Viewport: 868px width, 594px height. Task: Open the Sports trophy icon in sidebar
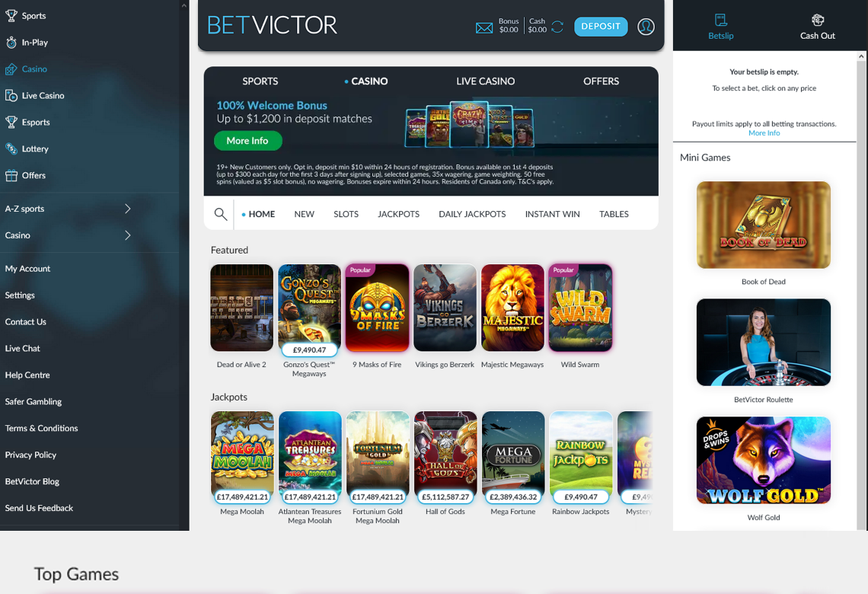pos(11,15)
